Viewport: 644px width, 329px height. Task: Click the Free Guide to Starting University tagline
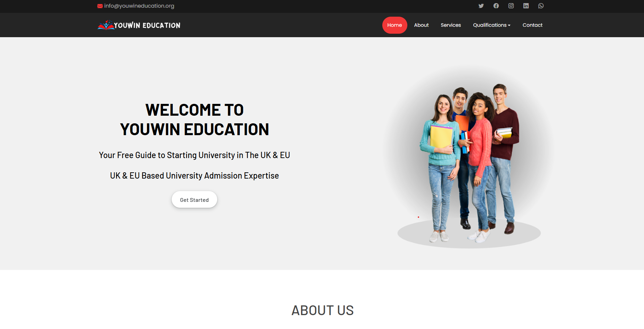(x=194, y=155)
